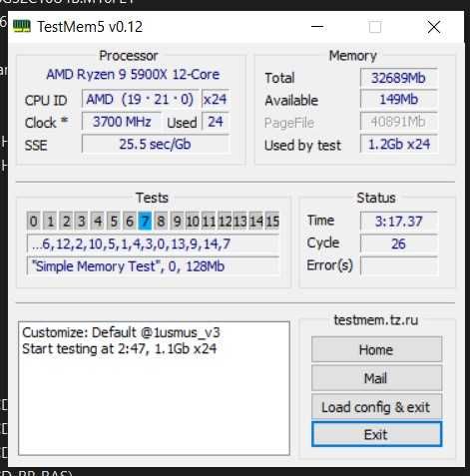Click the empty Error(s) field
This screenshot has width=470, height=476.
point(398,265)
